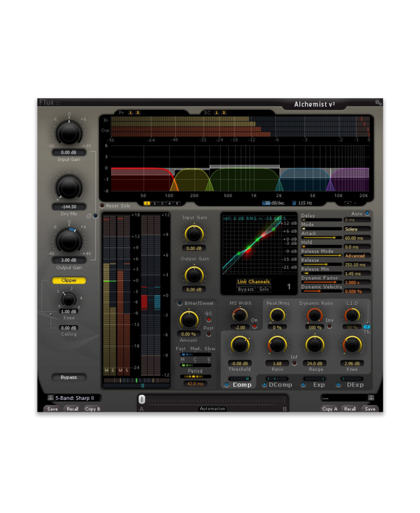
Task: Switch to the DComp section tab
Action: [x=280, y=385]
